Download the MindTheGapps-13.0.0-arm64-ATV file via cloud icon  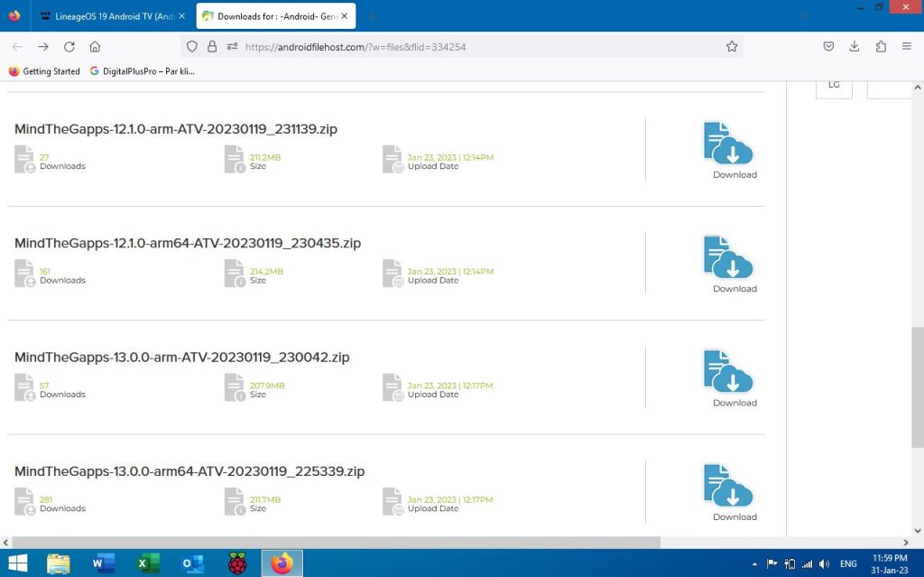(728, 487)
